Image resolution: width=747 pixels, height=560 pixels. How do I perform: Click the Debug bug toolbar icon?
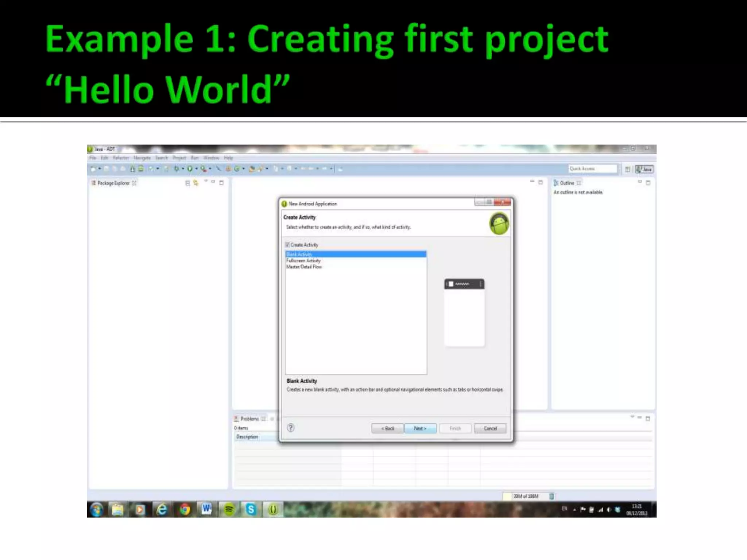[x=177, y=169]
